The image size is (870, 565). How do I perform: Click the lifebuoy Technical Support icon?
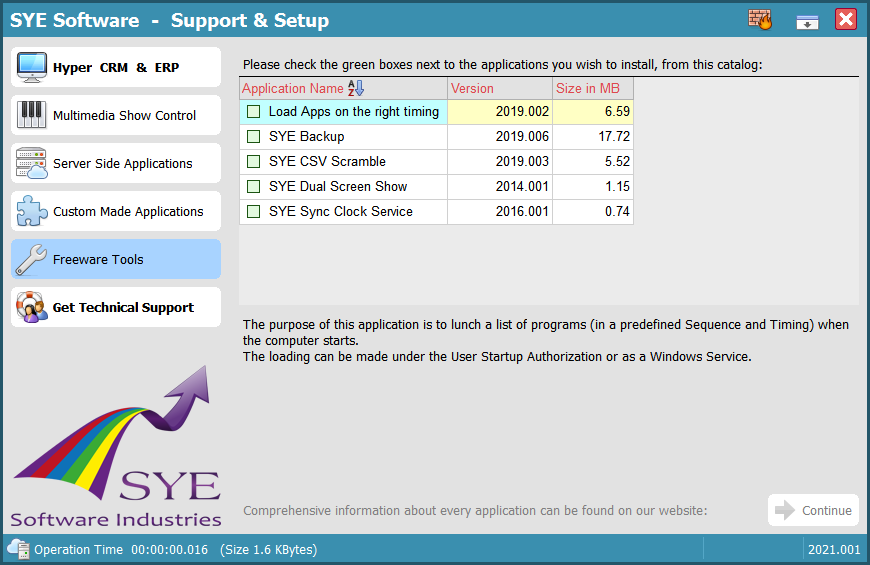(x=32, y=307)
